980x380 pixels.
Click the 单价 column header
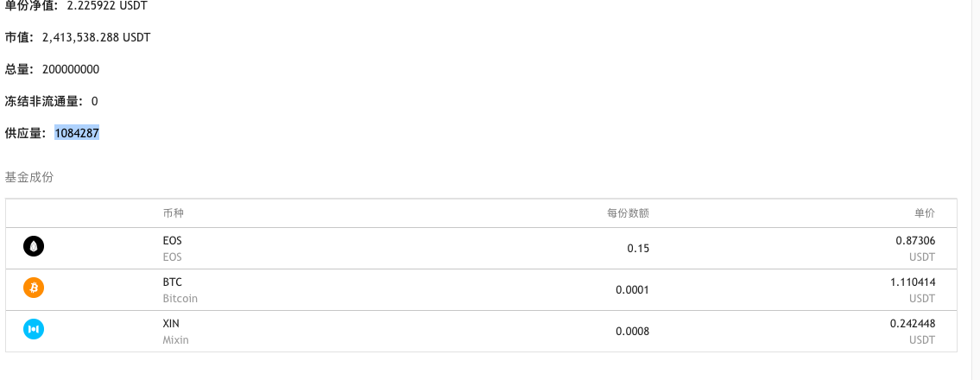click(924, 213)
